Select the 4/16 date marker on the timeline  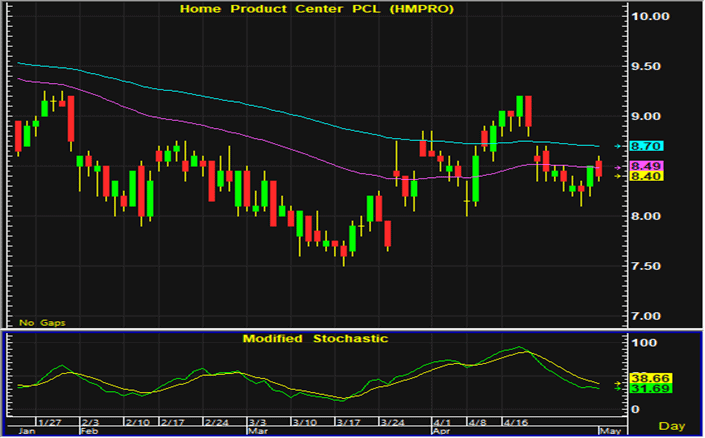513,423
